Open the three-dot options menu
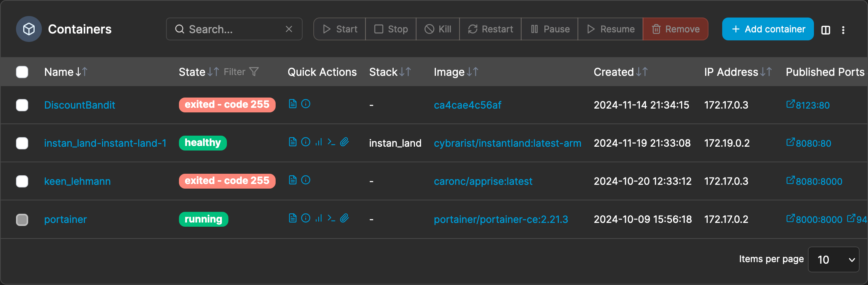The height and width of the screenshot is (285, 868). pos(843,30)
